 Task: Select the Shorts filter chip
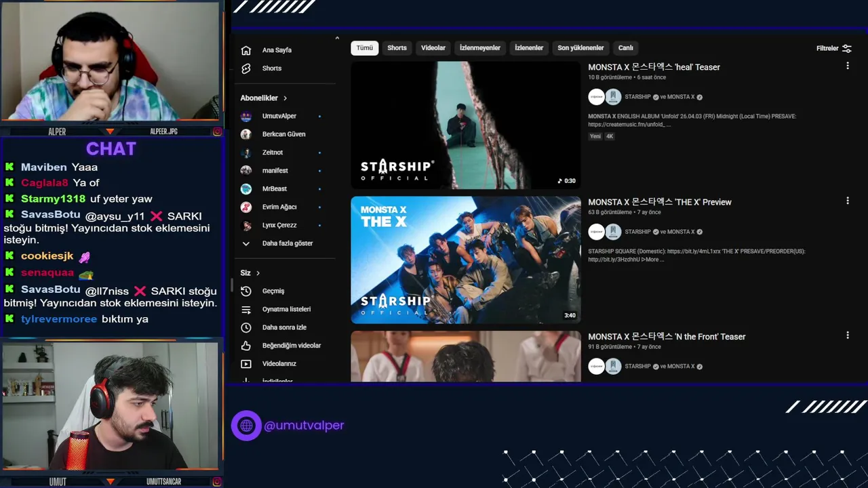pyautogui.click(x=397, y=48)
